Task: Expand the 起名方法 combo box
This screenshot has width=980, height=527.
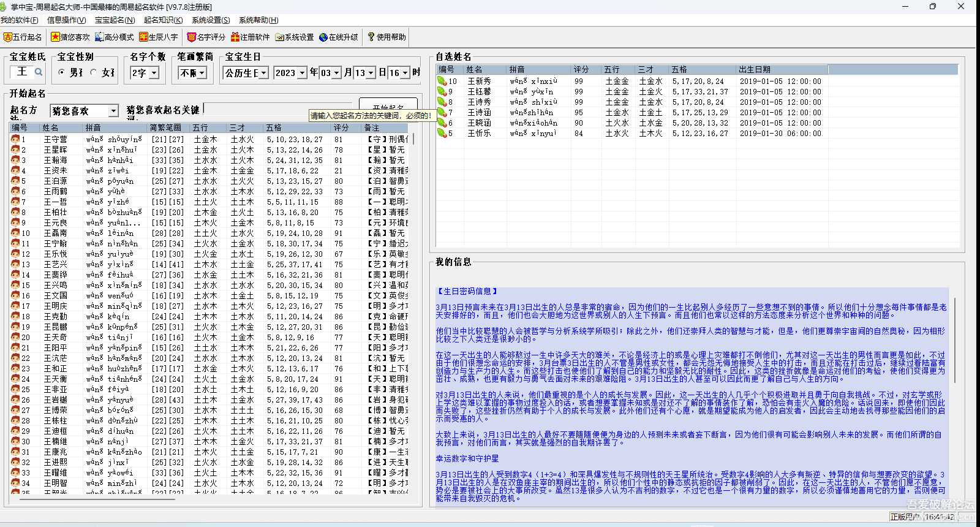Action: [113, 111]
